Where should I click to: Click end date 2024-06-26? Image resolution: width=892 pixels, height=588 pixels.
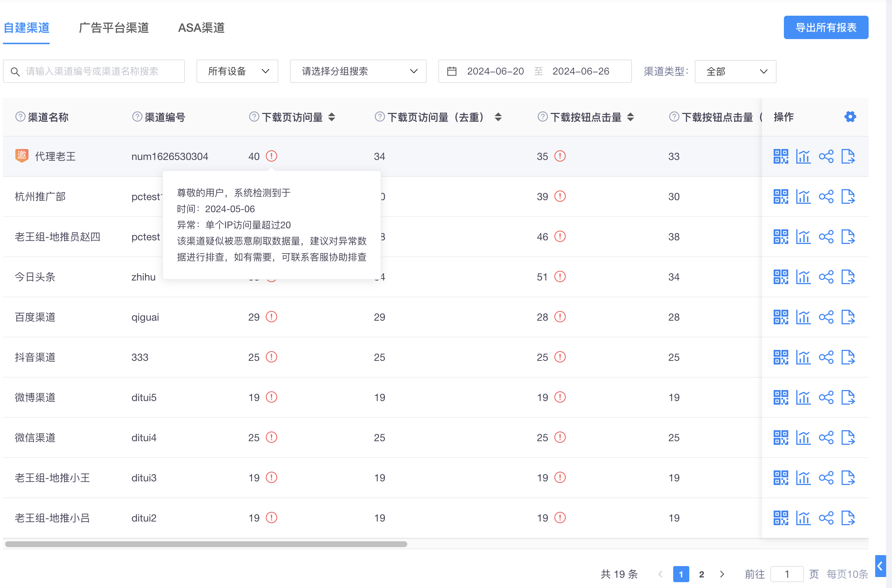pos(580,71)
